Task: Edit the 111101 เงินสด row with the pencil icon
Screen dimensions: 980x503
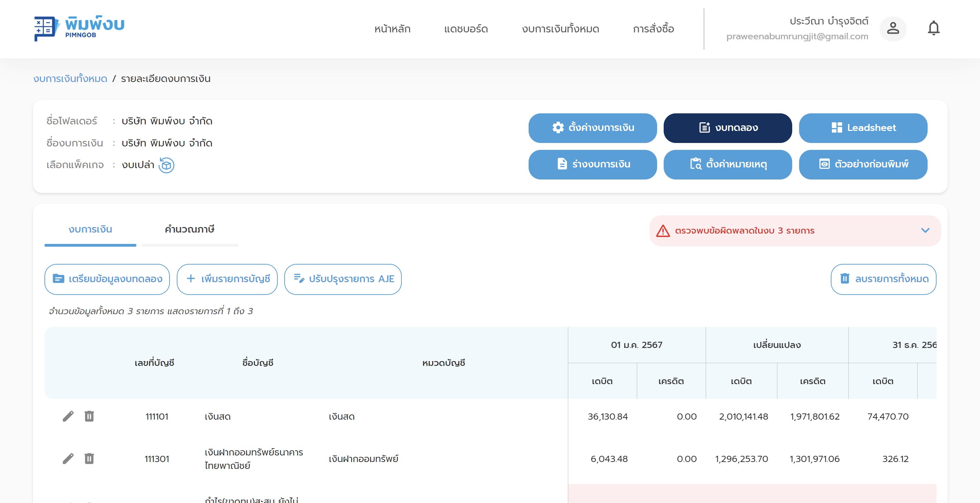Action: (x=68, y=416)
